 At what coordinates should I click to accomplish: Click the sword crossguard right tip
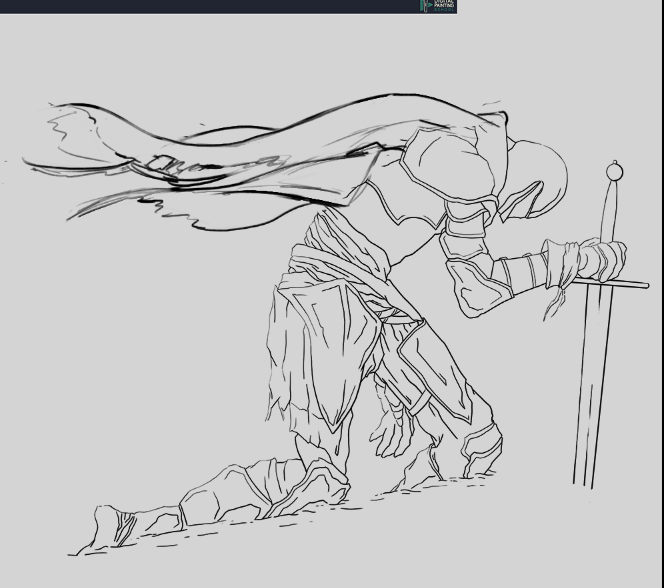pyautogui.click(x=643, y=286)
